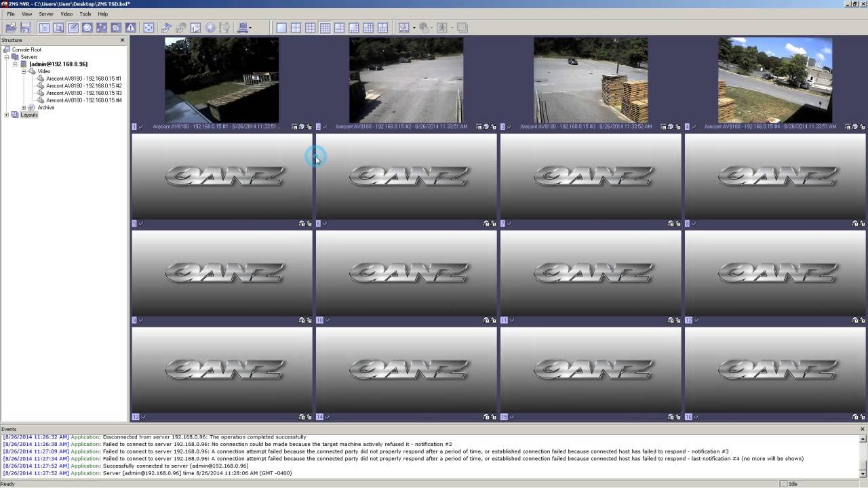868x488 pixels.
Task: Close the Events panel
Action: 863,429
